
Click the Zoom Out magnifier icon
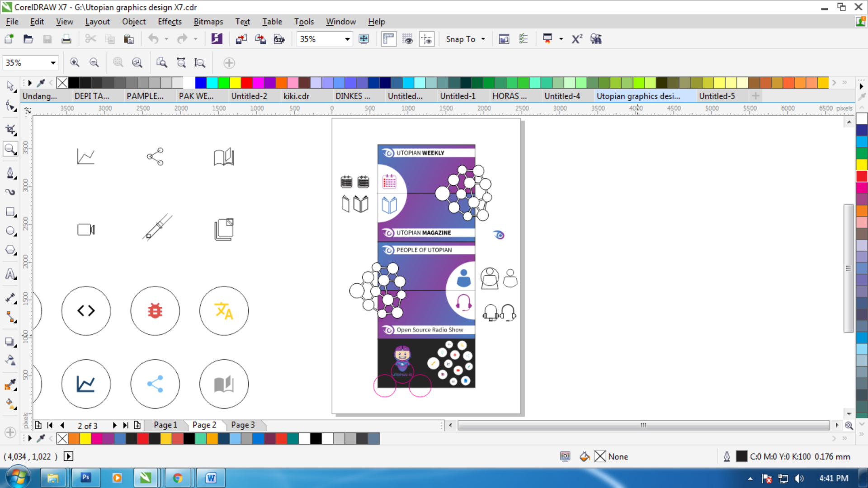click(94, 63)
